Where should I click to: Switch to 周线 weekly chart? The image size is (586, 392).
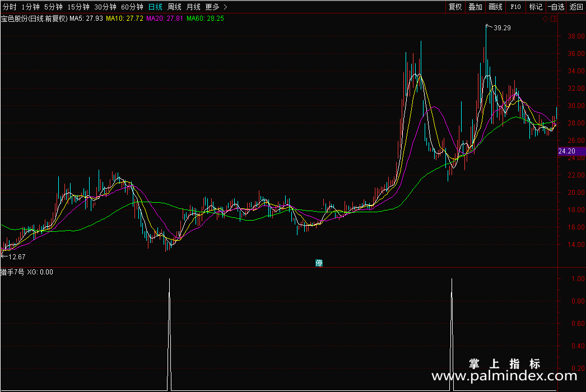click(x=175, y=7)
